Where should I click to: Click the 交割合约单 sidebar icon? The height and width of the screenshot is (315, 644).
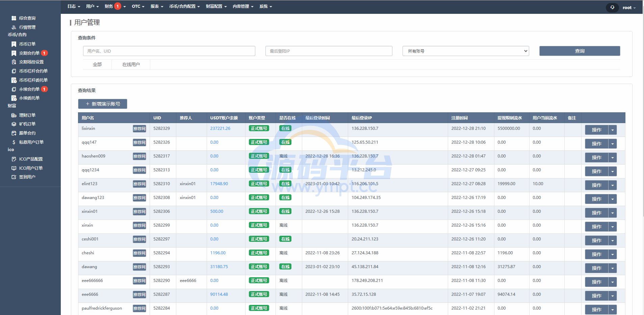point(14,53)
